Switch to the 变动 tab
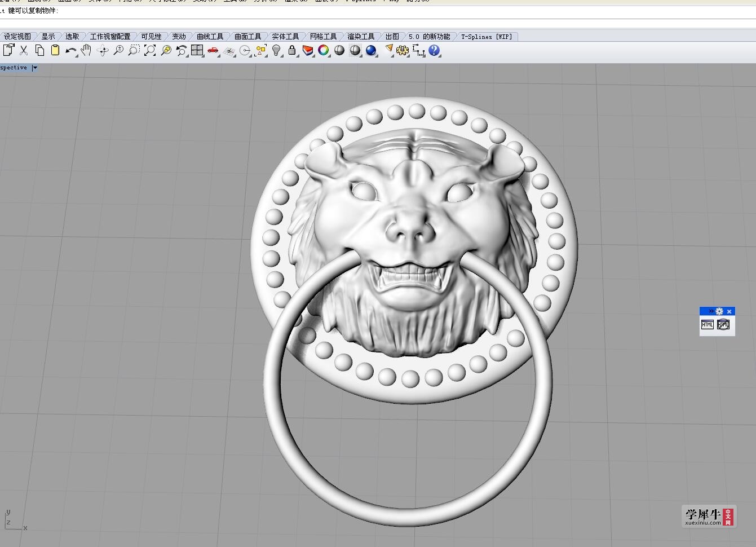The width and height of the screenshot is (756, 547). click(x=179, y=37)
